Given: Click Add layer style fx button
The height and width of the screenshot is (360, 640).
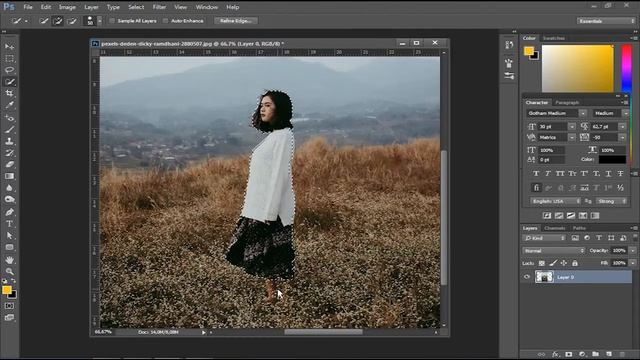Looking at the screenshot, I should tap(555, 354).
